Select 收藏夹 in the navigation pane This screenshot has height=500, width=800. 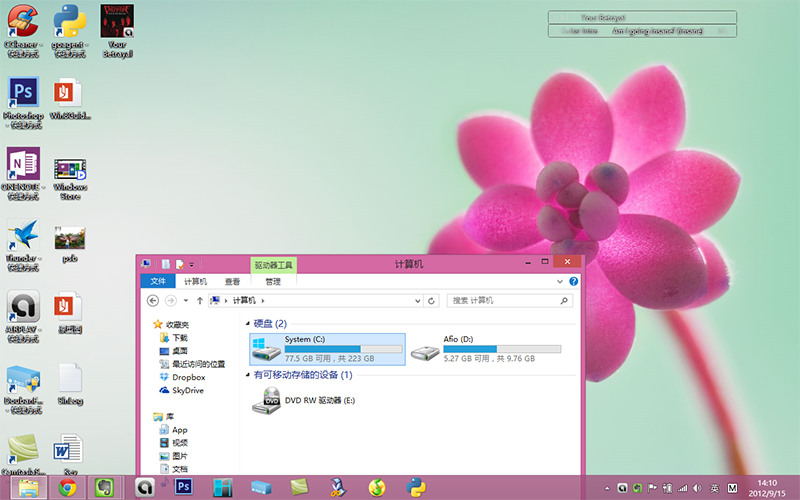(x=171, y=324)
